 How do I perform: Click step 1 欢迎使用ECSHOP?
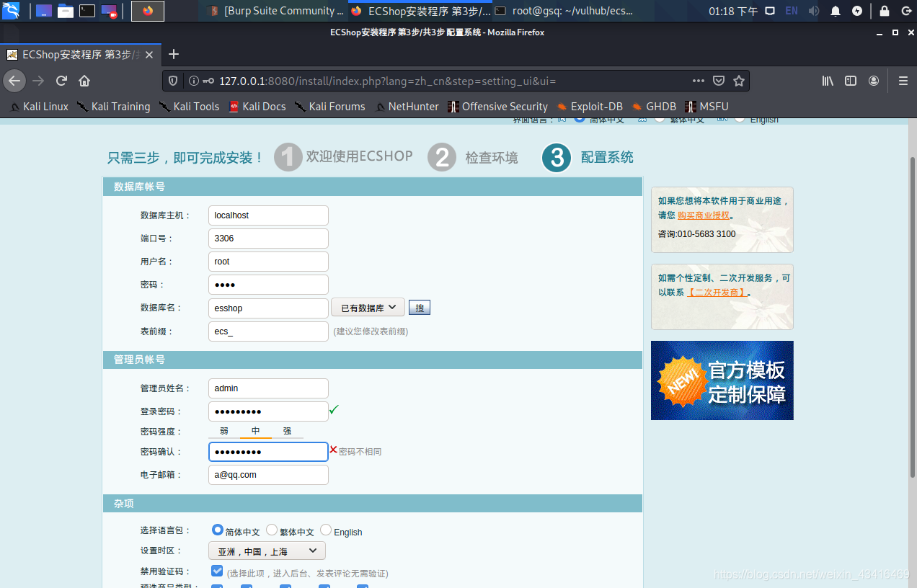click(x=344, y=157)
